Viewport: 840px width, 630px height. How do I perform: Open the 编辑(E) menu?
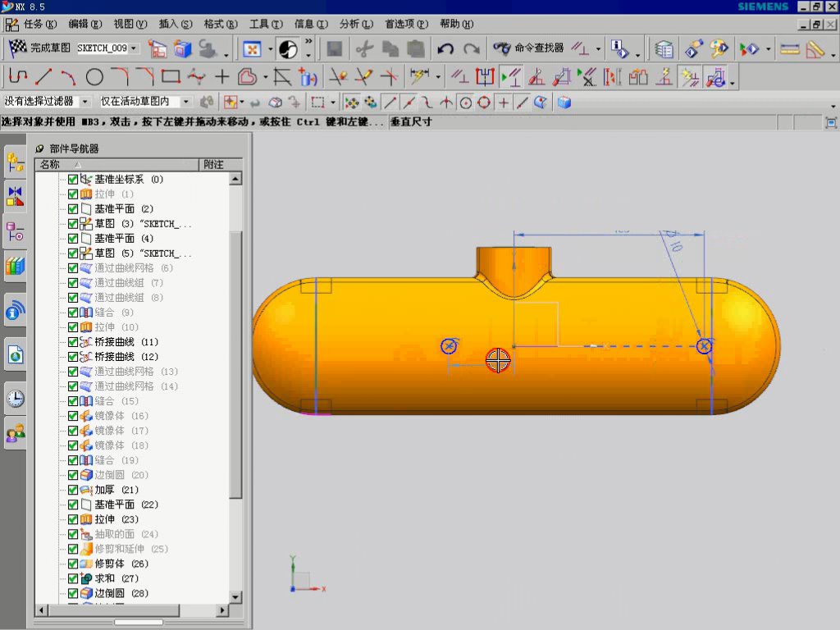85,24
